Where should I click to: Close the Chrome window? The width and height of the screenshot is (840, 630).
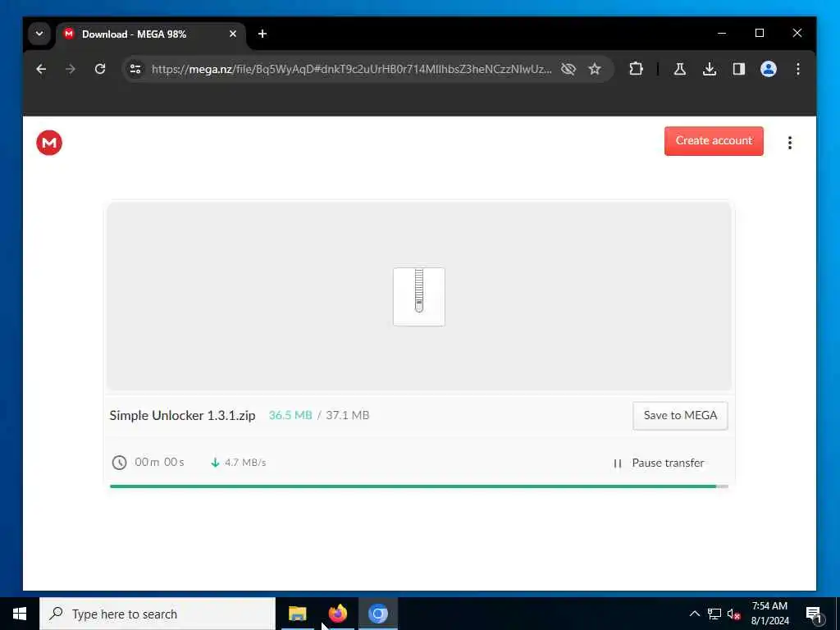pos(797,33)
